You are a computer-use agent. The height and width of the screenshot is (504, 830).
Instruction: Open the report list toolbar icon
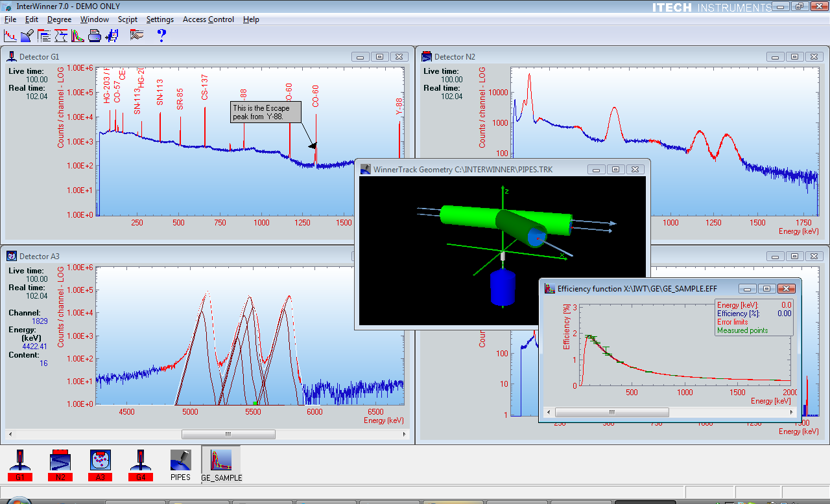click(44, 36)
